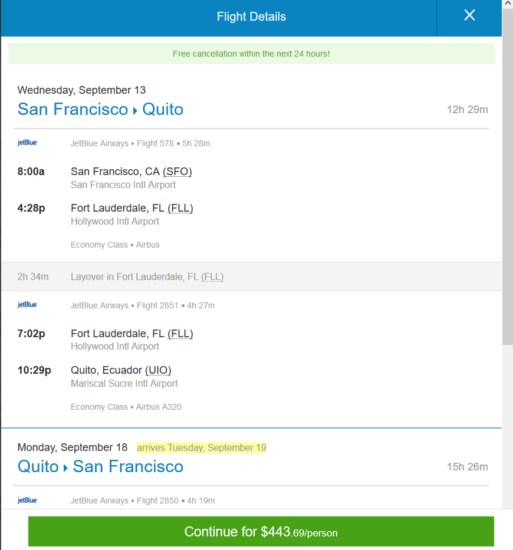Image resolution: width=513 pixels, height=550 pixels.
Task: Open the SFO airport code link
Action: pos(177,172)
